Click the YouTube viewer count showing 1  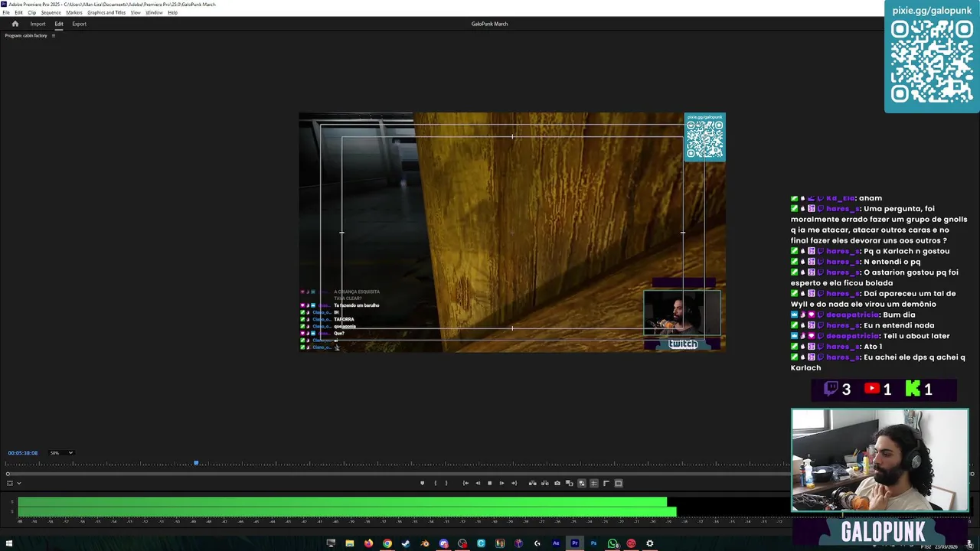click(x=878, y=390)
